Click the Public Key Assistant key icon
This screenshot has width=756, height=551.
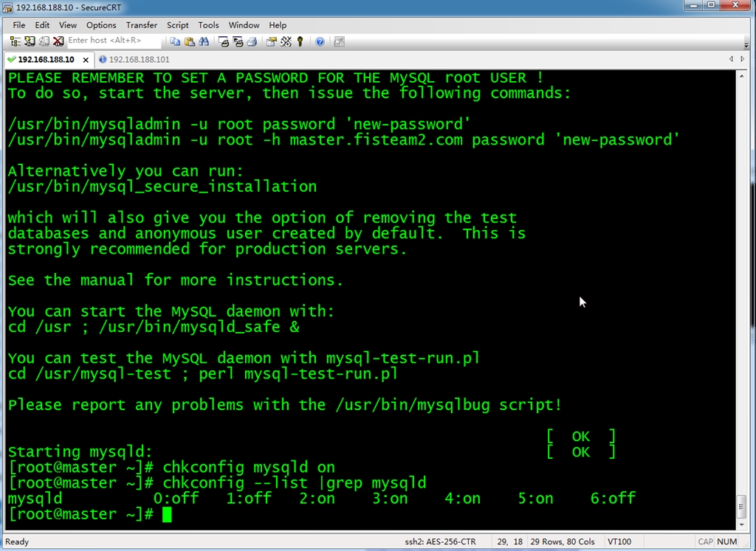click(x=300, y=41)
